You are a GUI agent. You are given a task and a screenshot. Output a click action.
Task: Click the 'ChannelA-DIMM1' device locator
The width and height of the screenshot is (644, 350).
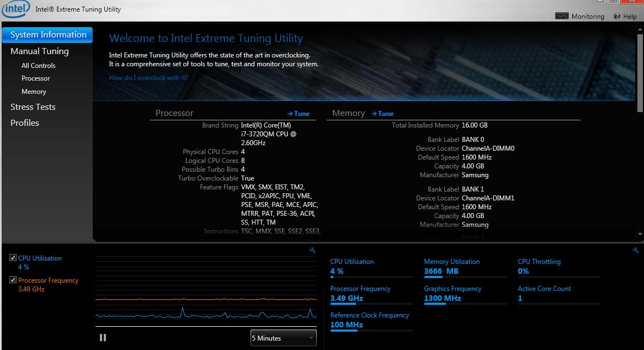(488, 198)
